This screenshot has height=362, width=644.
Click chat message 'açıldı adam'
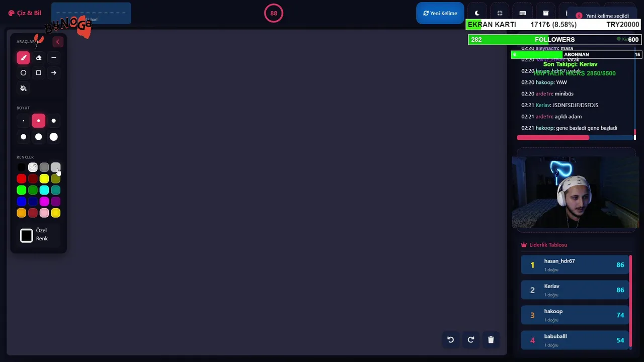(x=568, y=117)
